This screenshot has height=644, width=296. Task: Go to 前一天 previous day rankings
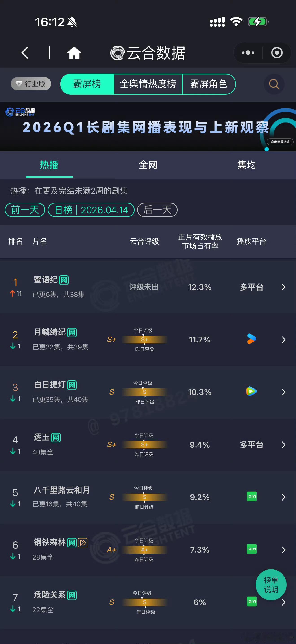coord(25,210)
